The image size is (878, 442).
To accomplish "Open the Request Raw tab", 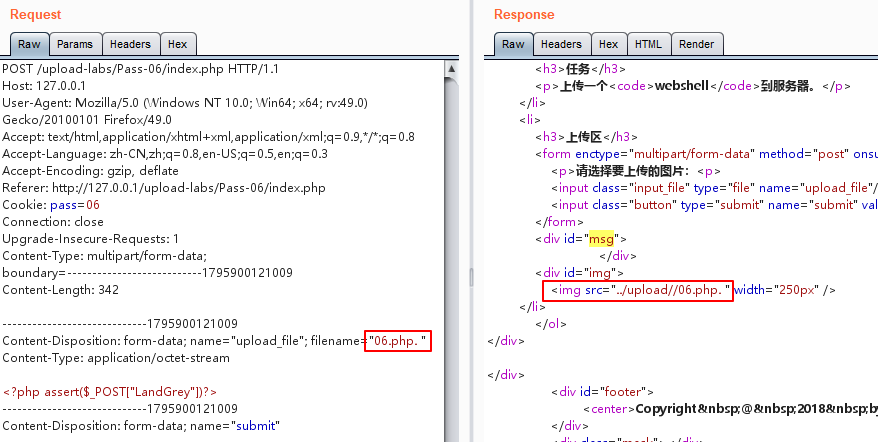I will coord(29,44).
